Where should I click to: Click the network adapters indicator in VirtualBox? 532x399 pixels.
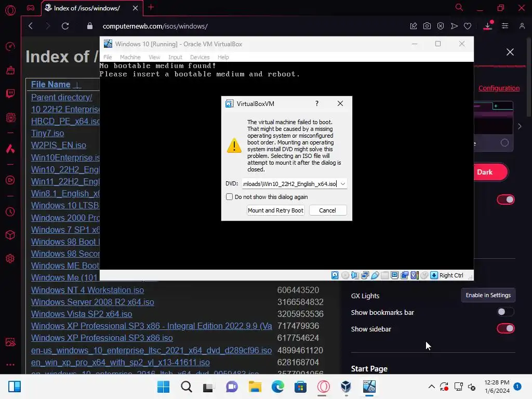pos(365,275)
